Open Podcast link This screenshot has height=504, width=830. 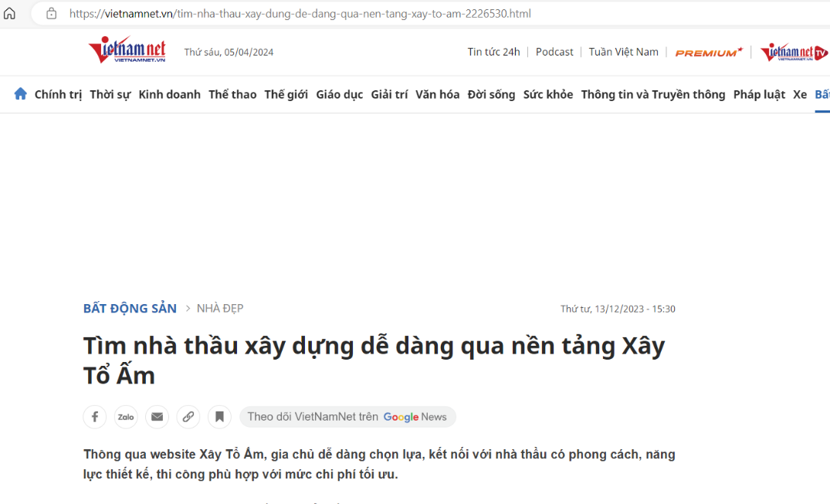554,52
